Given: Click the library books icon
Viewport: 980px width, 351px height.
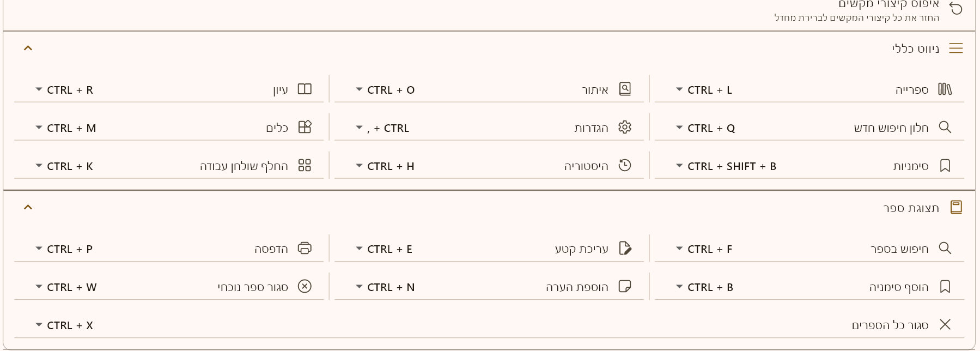Looking at the screenshot, I should (945, 89).
